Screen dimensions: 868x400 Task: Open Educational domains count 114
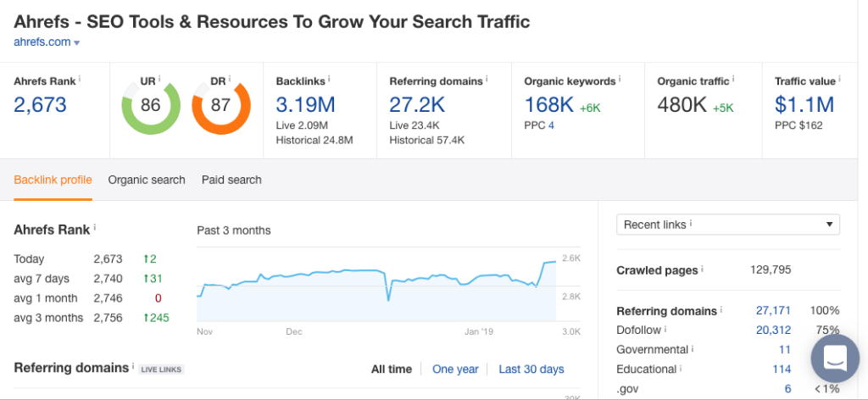[782, 369]
